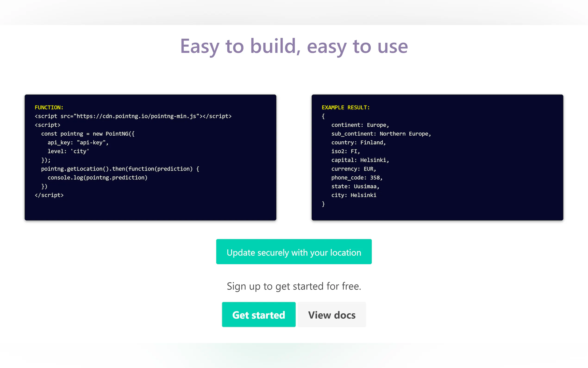Open the View docs button
This screenshot has height=368, width=588.
pos(332,315)
